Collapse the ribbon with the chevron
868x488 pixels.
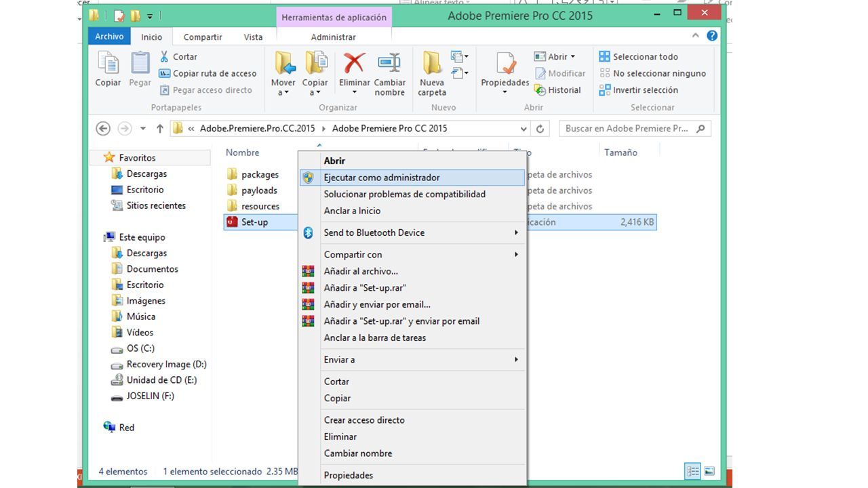(696, 36)
